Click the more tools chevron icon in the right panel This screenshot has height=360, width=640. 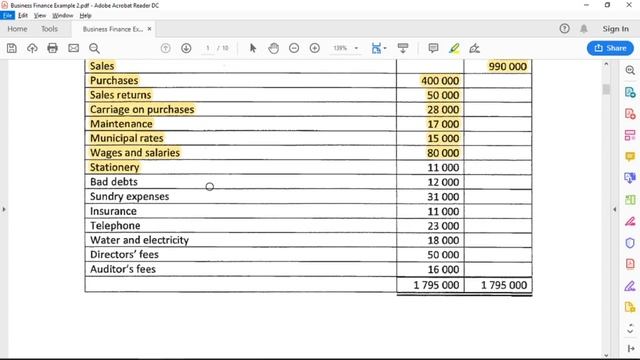tap(630, 329)
